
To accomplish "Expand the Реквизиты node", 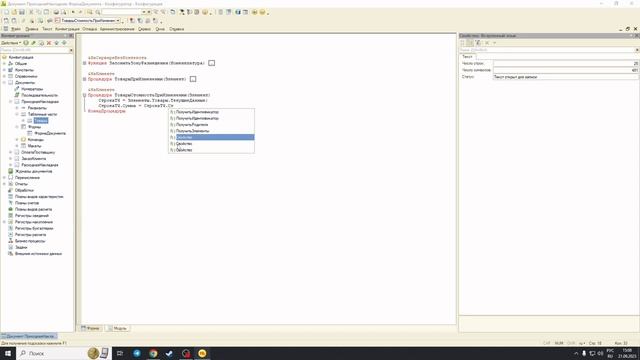I will (17, 108).
